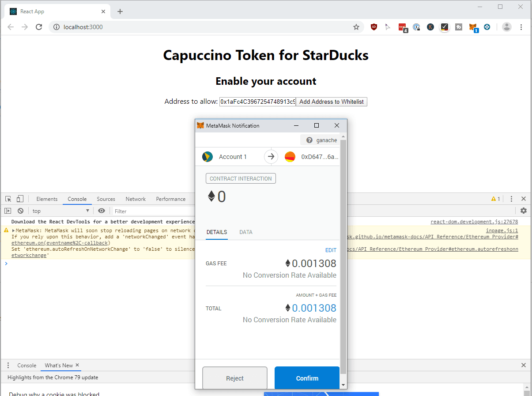Open the JavaScript context 'top' dropdown
532x396 pixels.
[x=60, y=211]
